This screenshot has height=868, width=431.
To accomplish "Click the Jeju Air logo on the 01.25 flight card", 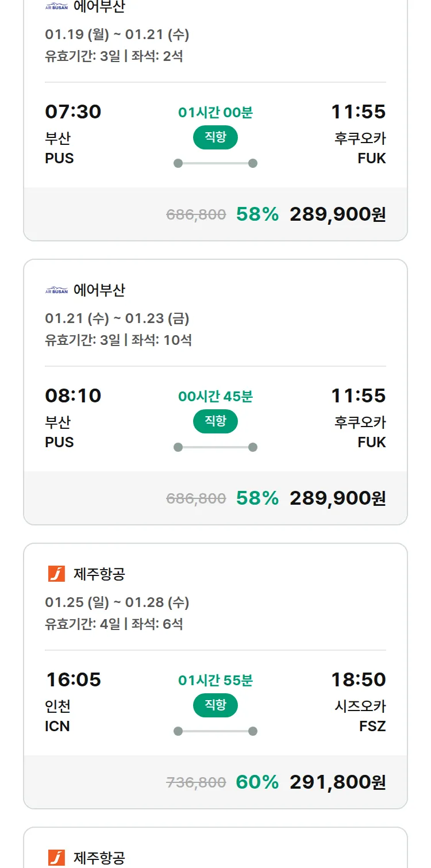I will tap(56, 574).
